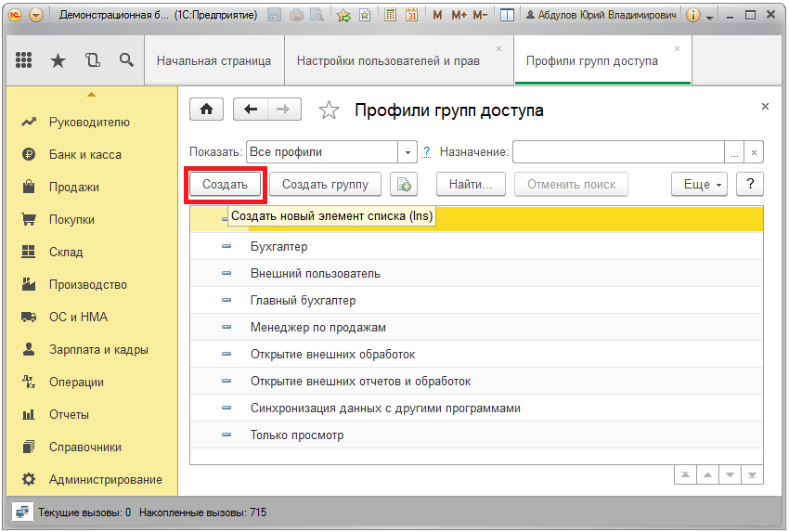The height and width of the screenshot is (532, 789).
Task: Open Favorites star in the top panel
Action: point(58,60)
